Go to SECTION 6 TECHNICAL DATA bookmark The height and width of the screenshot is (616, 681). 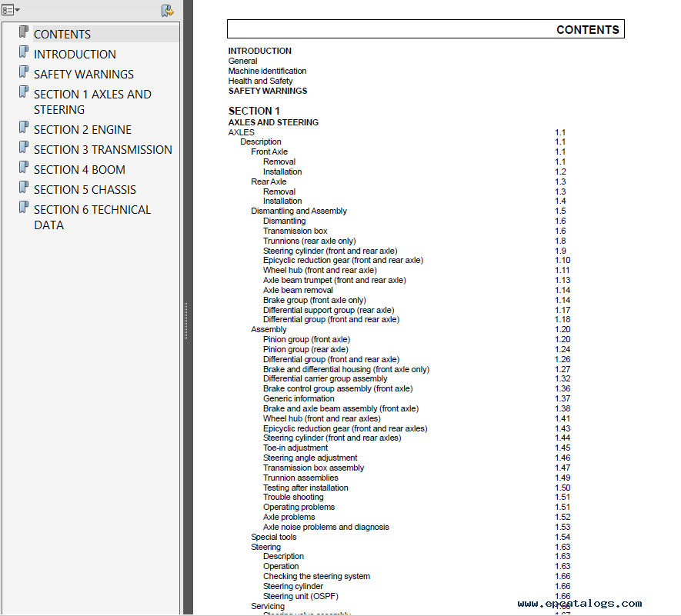click(x=92, y=218)
